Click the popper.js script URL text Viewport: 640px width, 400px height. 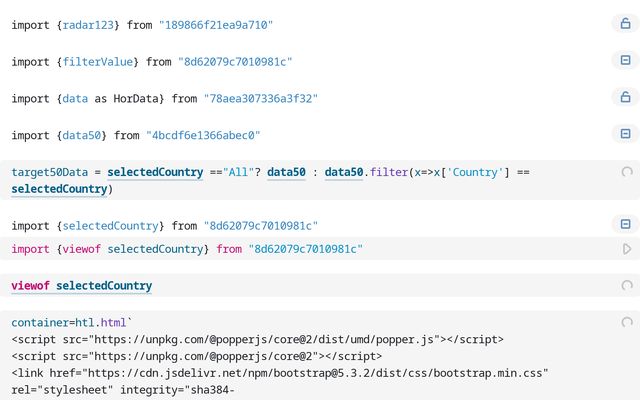click(260, 339)
